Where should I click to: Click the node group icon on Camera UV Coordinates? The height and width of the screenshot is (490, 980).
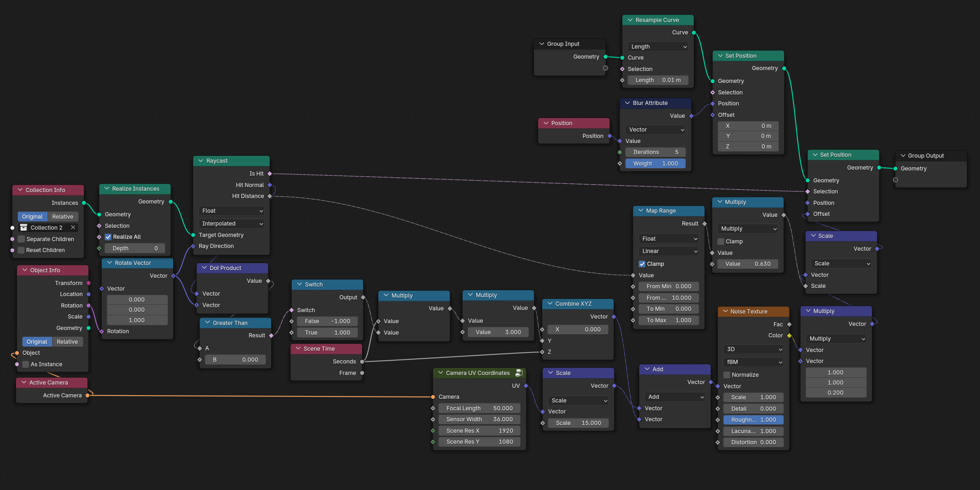pyautogui.click(x=519, y=373)
